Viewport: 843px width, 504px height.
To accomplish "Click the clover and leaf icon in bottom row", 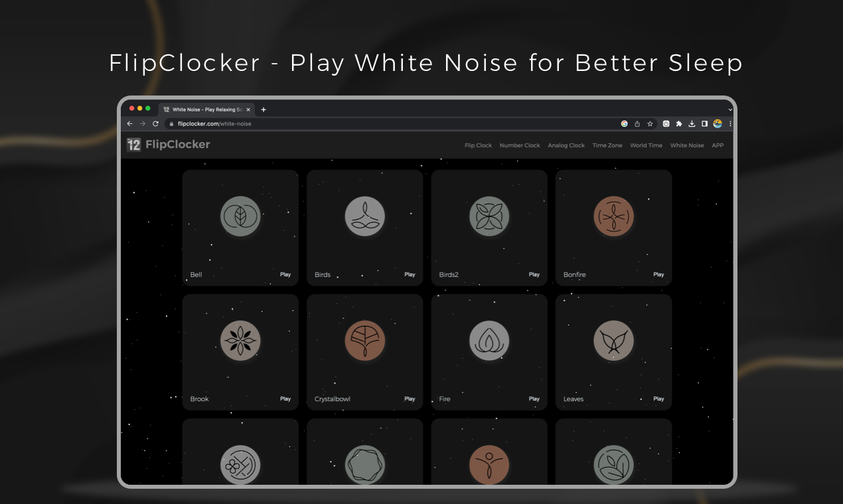I will click(240, 465).
